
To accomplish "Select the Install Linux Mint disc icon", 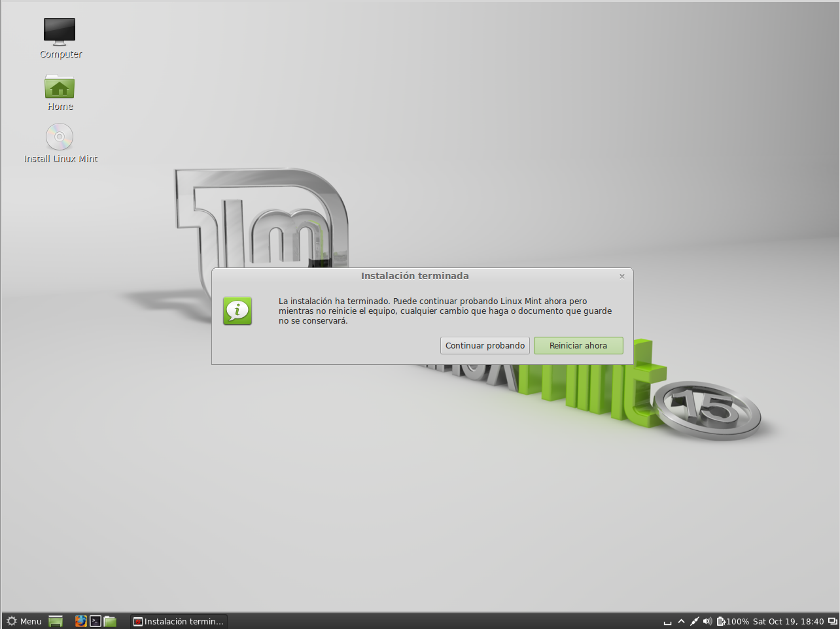I will (x=60, y=143).
